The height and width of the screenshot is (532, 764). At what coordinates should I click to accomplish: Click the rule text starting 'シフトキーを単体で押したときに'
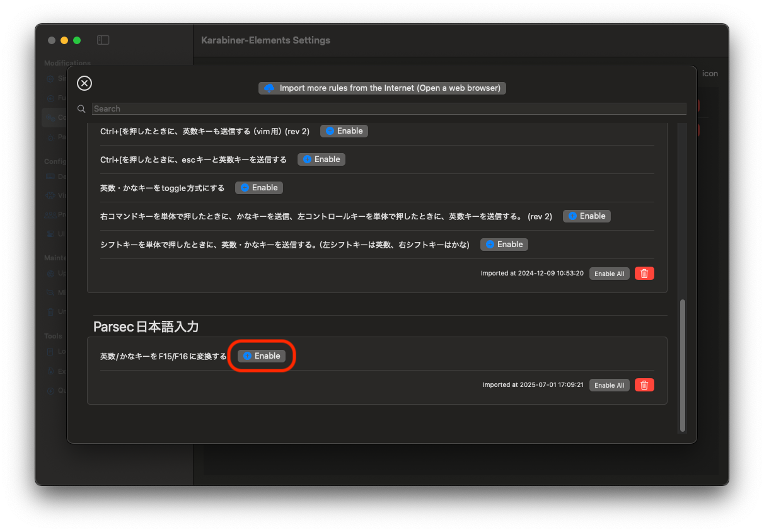click(285, 245)
